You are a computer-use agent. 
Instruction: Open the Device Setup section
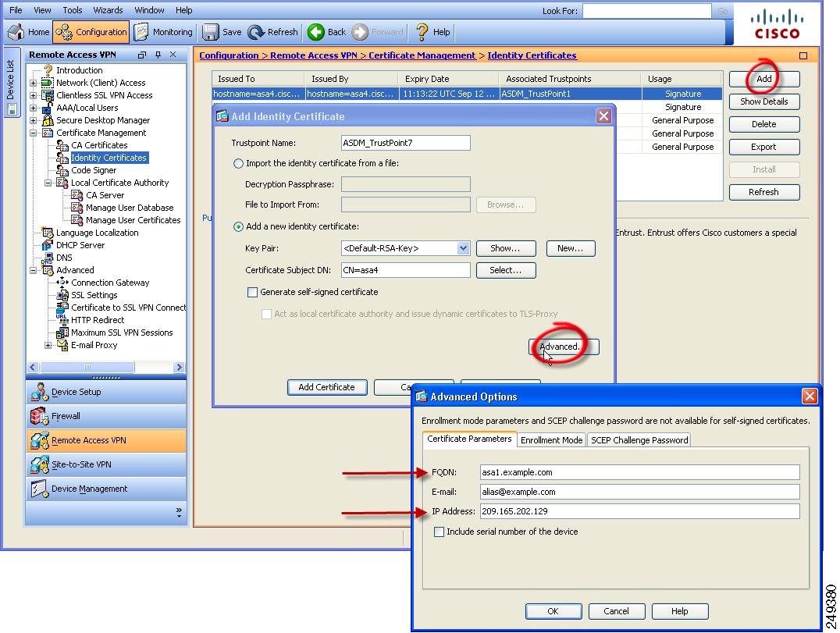point(106,392)
